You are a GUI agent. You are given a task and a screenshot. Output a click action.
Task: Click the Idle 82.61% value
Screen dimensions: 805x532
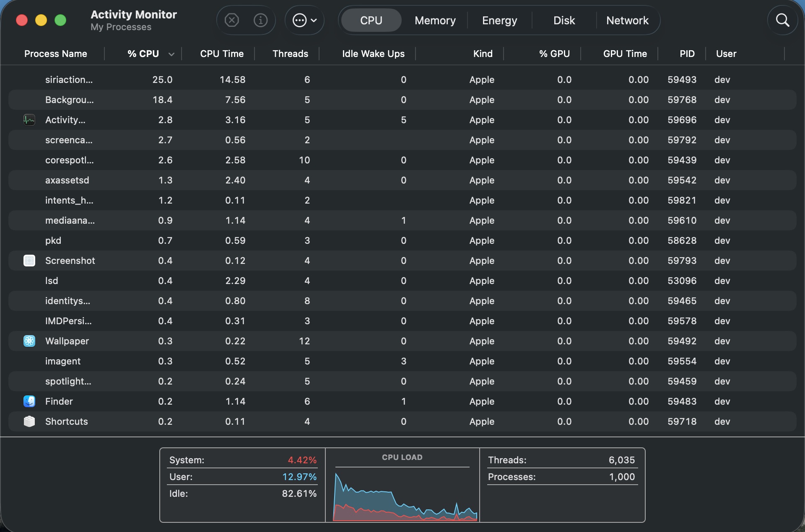pos(299,493)
